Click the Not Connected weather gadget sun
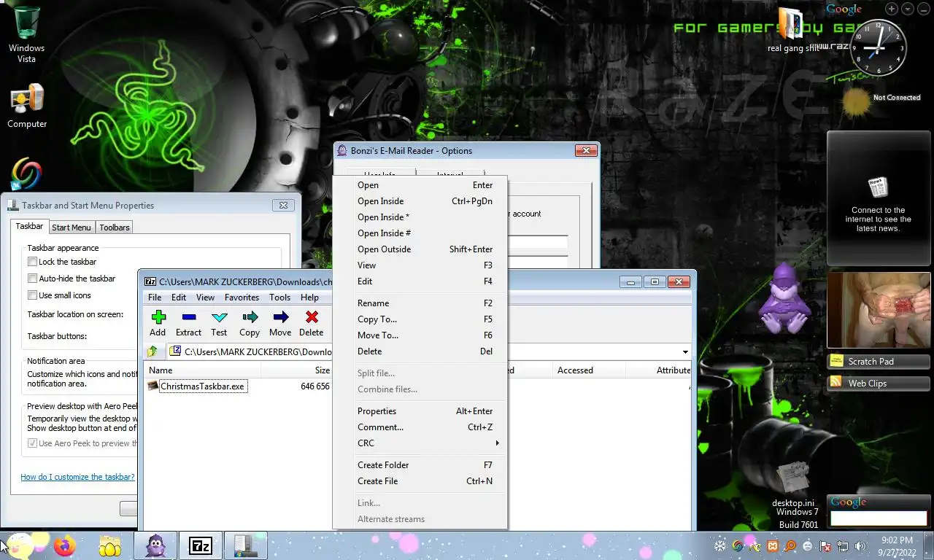934x560 pixels. click(x=856, y=104)
